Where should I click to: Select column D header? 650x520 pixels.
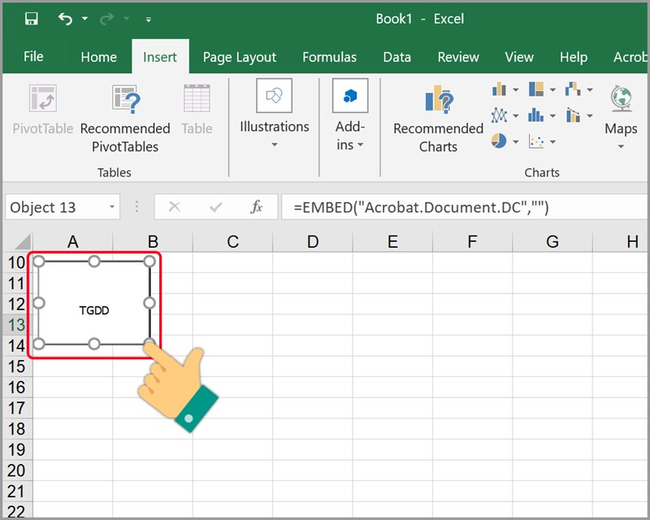tap(312, 241)
